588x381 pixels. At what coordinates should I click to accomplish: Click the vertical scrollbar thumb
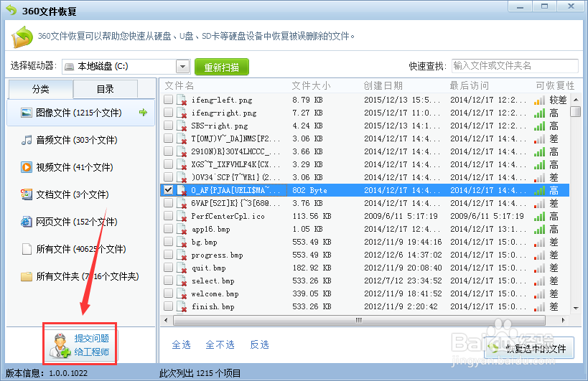(x=575, y=112)
